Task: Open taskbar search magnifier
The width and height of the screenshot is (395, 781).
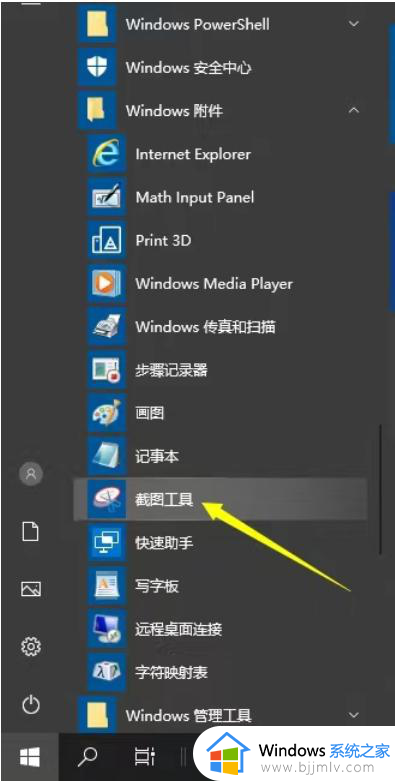Action: pos(88,757)
